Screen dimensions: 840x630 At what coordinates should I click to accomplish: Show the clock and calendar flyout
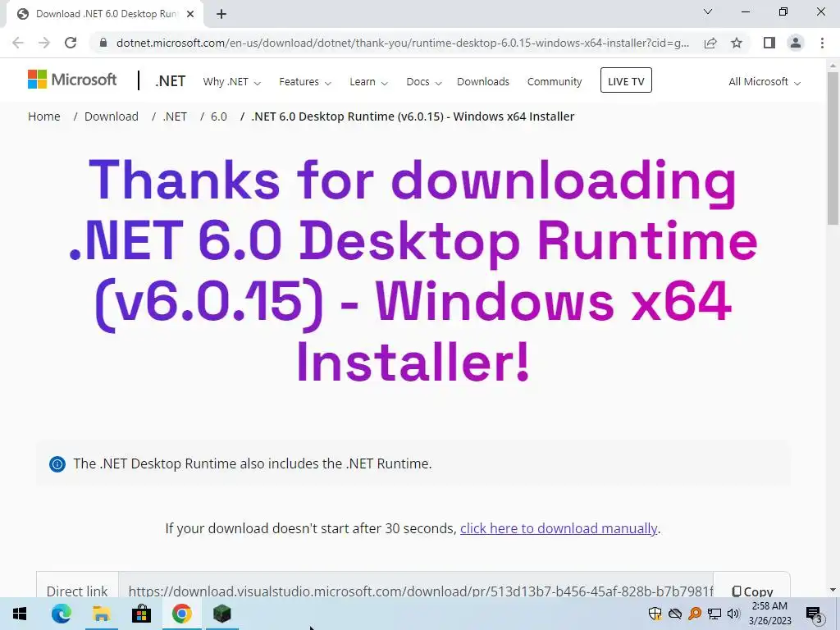point(769,614)
